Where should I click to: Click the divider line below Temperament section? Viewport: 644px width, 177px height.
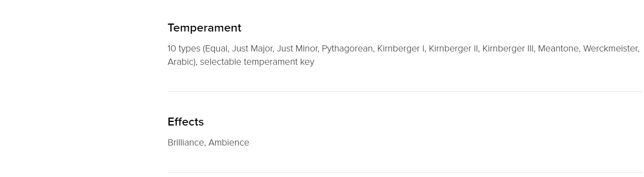[x=405, y=91]
